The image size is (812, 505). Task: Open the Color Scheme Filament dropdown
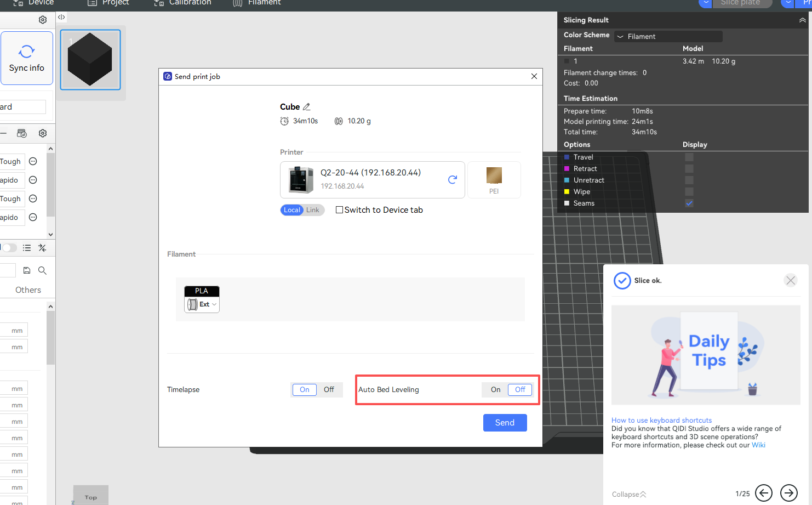[667, 37]
